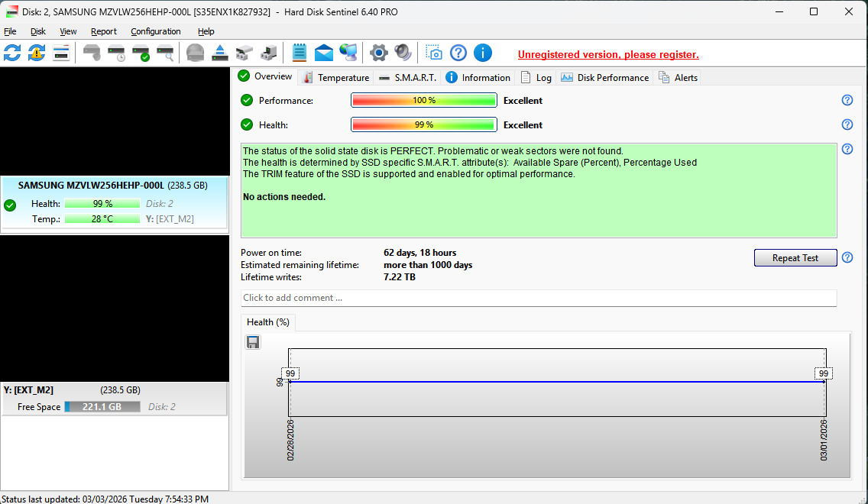Click the 28 °C temperature bar in disk list
Screen dimensions: 868x504
click(x=102, y=219)
